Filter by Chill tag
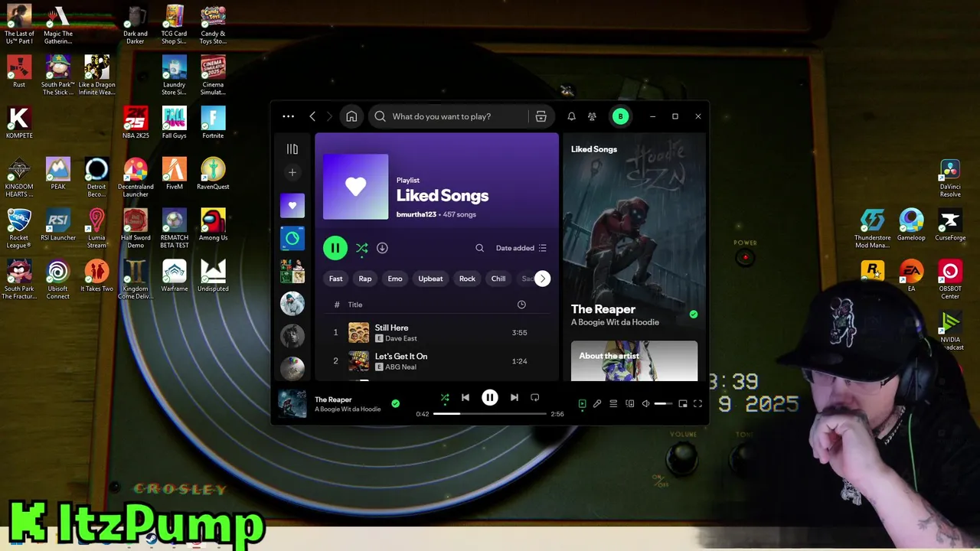This screenshot has height=551, width=980. tap(498, 279)
